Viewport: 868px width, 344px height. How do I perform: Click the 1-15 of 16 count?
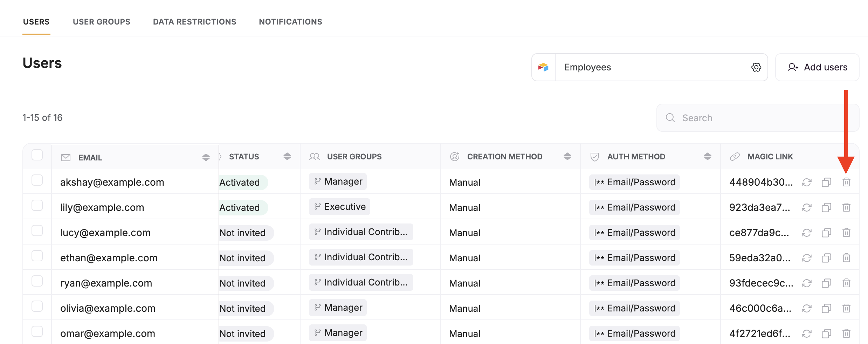[x=42, y=117]
